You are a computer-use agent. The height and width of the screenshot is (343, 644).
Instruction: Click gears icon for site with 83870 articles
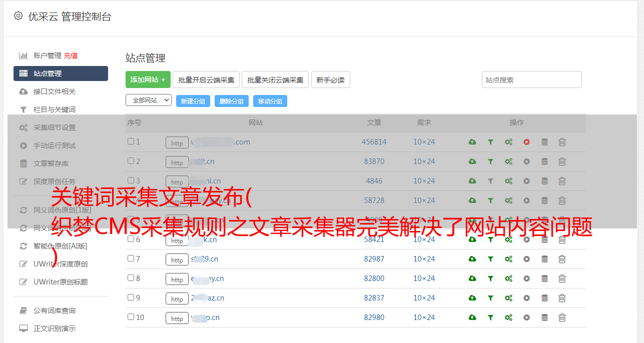508,161
